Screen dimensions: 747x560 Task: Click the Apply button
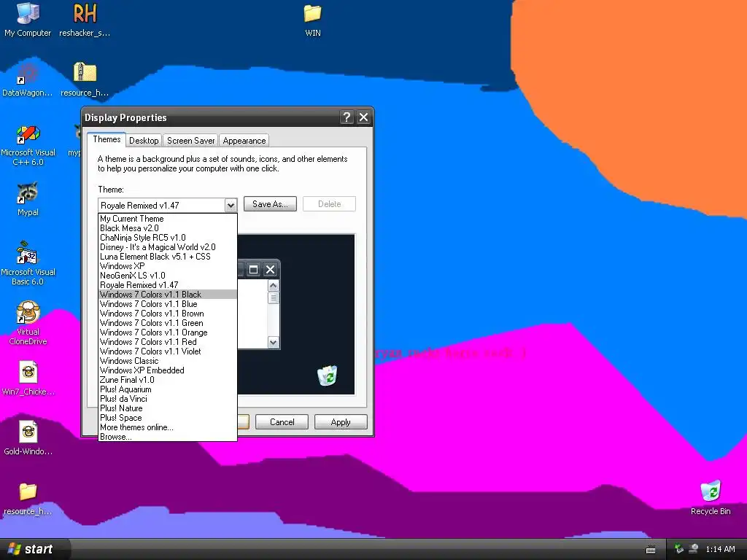coord(341,422)
